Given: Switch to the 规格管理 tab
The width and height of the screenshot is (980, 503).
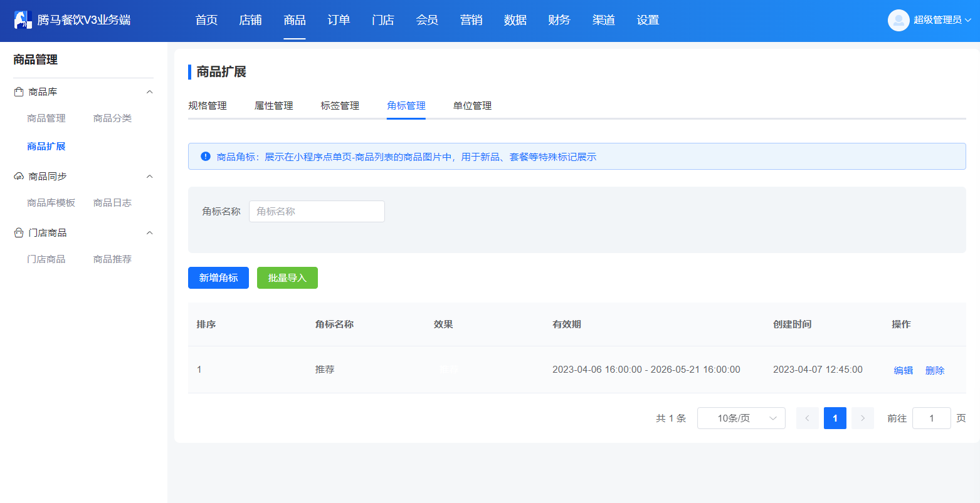Looking at the screenshot, I should [208, 106].
